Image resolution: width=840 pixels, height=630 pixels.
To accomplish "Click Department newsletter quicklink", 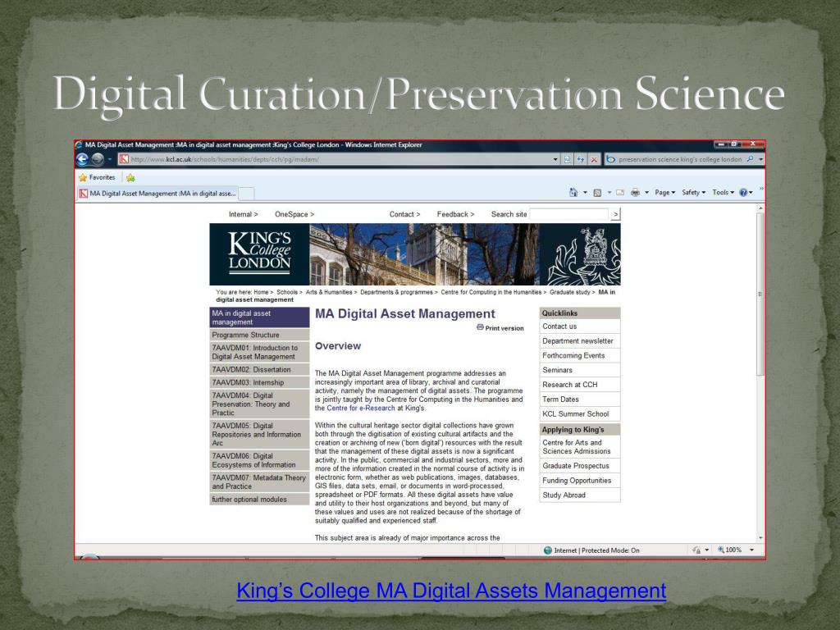I will pyautogui.click(x=580, y=340).
